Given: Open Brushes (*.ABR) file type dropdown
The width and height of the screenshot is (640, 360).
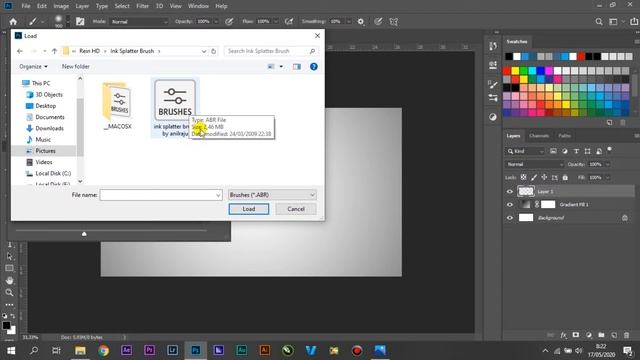Looking at the screenshot, I should [x=272, y=195].
